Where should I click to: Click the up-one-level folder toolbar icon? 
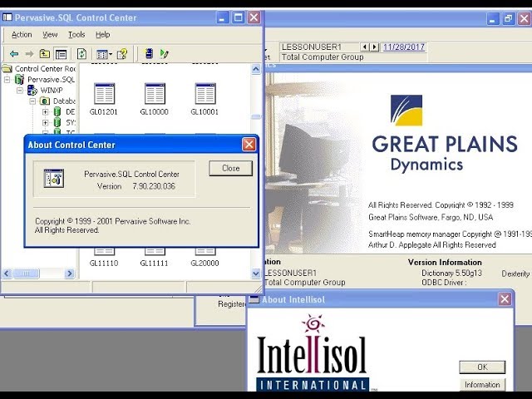point(45,53)
